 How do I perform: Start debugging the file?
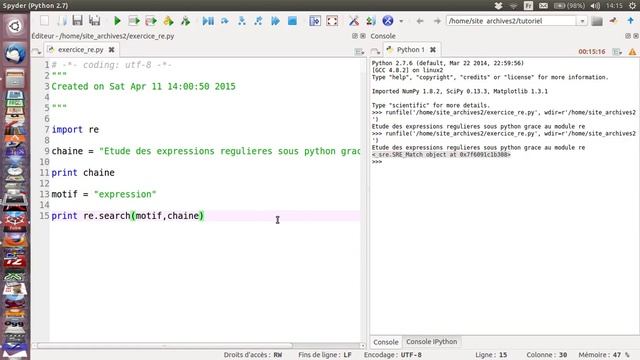point(208,21)
